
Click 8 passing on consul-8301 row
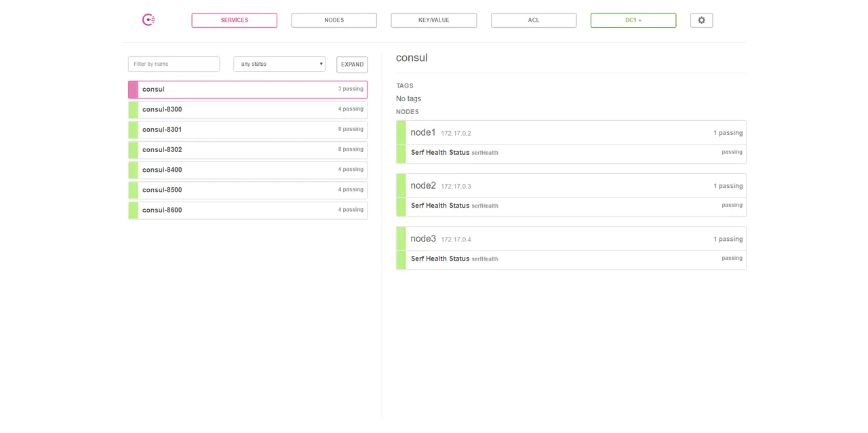tap(351, 129)
